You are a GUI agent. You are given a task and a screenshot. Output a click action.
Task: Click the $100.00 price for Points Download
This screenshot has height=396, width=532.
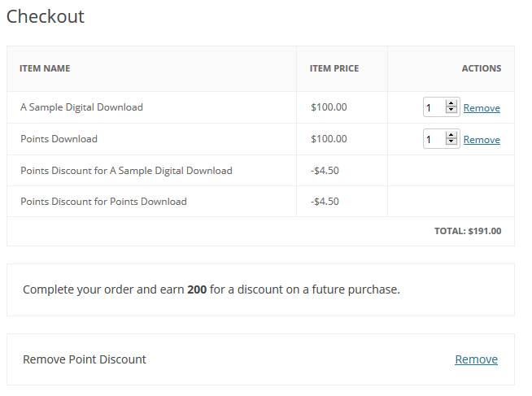(x=329, y=139)
